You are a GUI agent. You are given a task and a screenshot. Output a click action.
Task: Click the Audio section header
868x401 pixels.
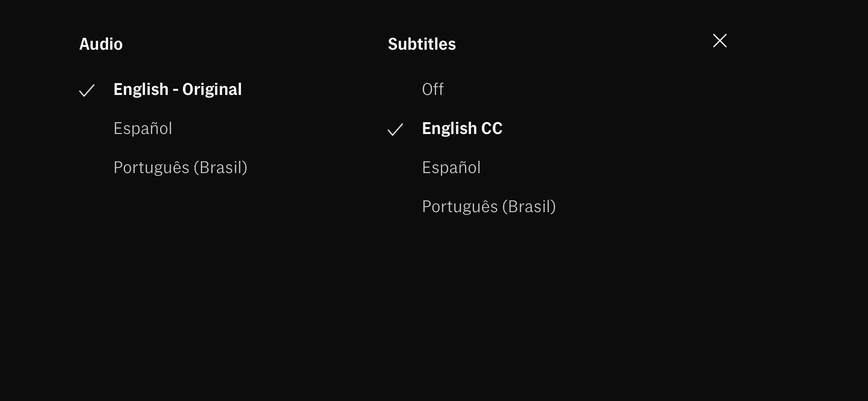101,44
